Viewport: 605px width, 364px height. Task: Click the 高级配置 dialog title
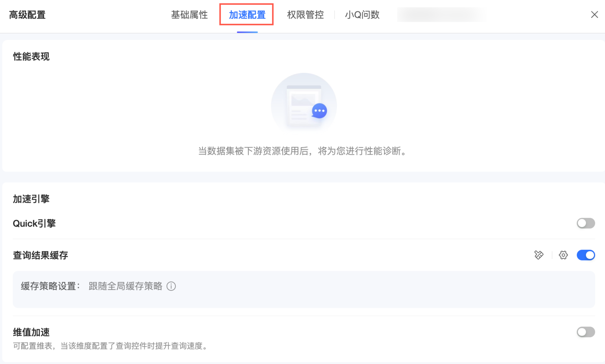[27, 15]
